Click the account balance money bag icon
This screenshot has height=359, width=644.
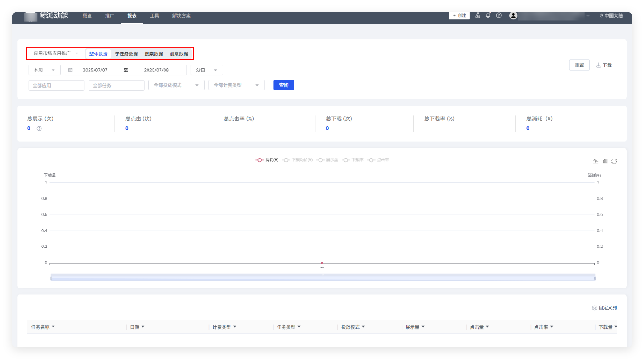(478, 15)
